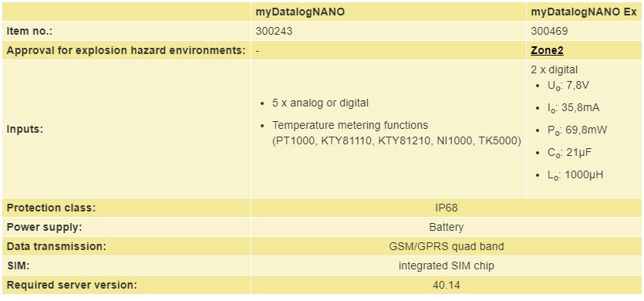Screen dimensions: 644x301
Task: Click the 'Power supply:' label
Action: pos(44,227)
